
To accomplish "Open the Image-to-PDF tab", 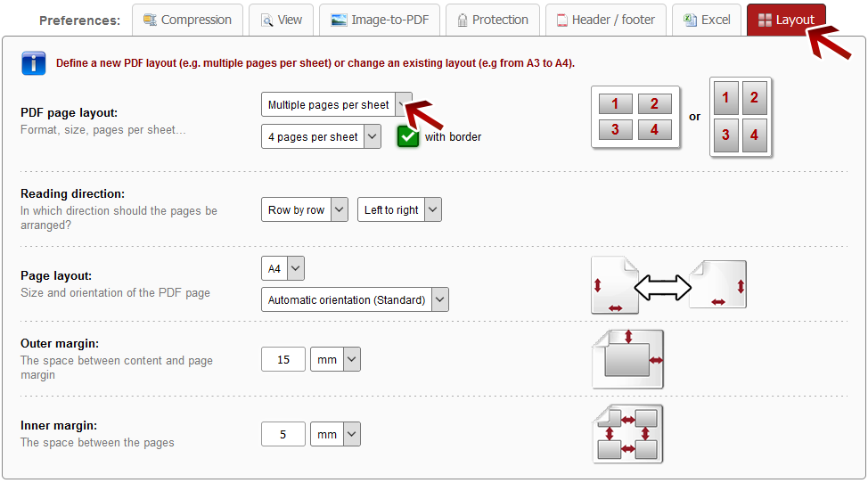I will coord(380,20).
